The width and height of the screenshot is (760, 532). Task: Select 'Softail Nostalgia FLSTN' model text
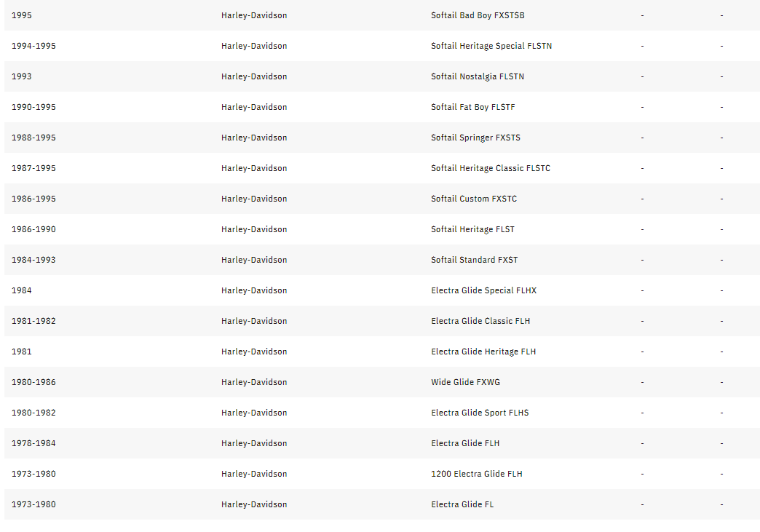[x=478, y=76]
